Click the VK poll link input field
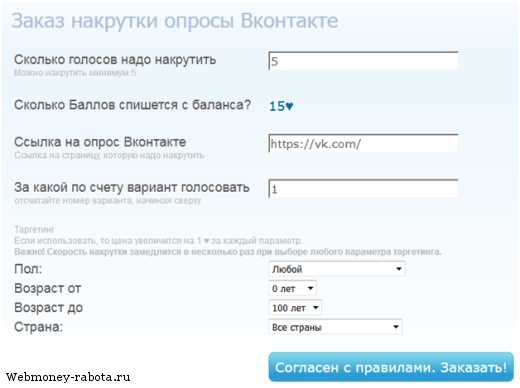This screenshot has width=520, height=388. (363, 143)
